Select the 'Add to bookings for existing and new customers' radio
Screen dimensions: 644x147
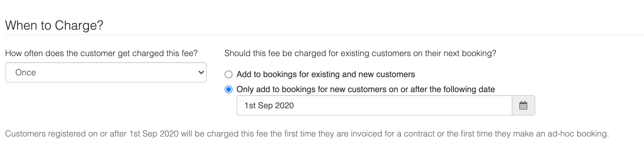[x=229, y=74]
